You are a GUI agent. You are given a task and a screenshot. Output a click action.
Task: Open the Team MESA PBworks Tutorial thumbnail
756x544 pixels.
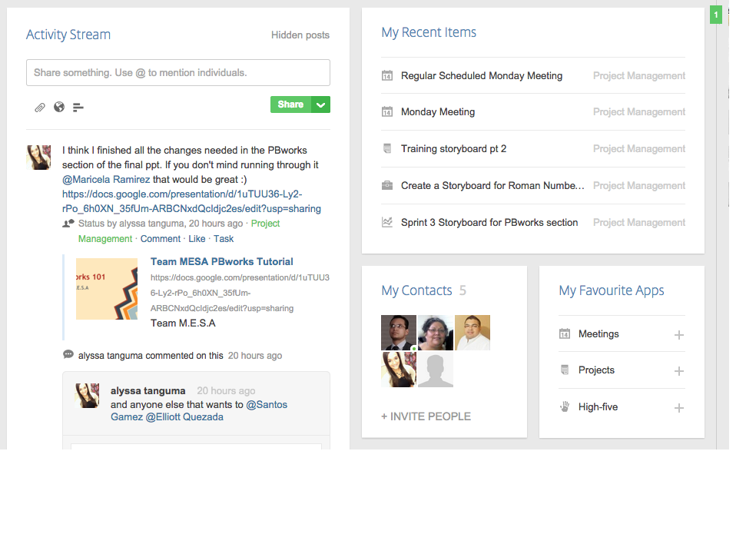point(107,289)
